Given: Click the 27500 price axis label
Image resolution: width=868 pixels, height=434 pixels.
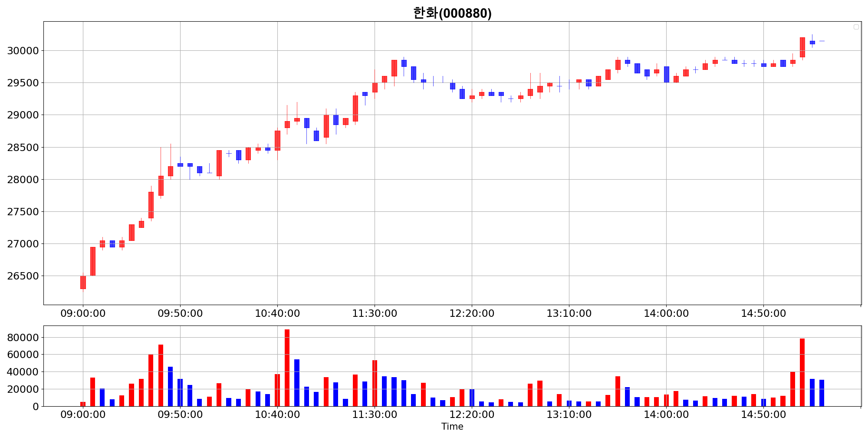Looking at the screenshot, I should click(23, 212).
